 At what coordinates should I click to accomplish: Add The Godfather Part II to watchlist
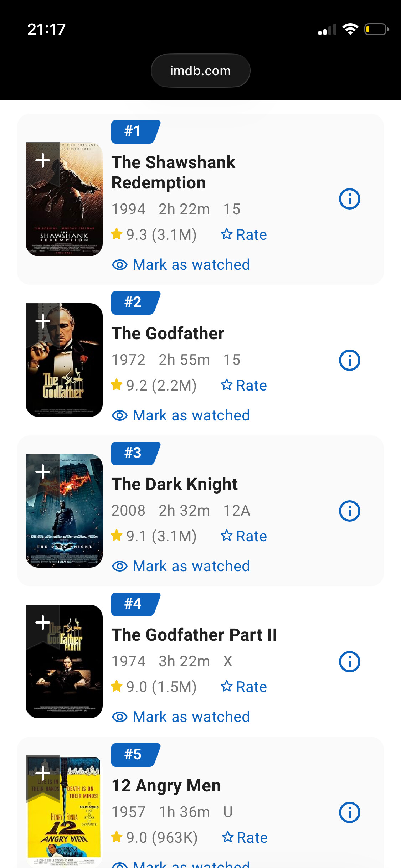point(43,623)
